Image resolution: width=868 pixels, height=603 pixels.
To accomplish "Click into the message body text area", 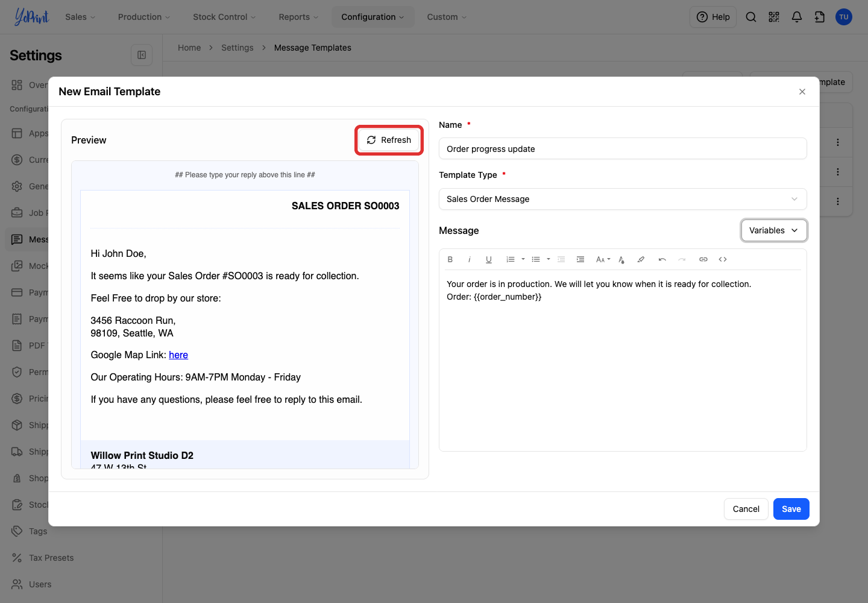I will pyautogui.click(x=623, y=360).
